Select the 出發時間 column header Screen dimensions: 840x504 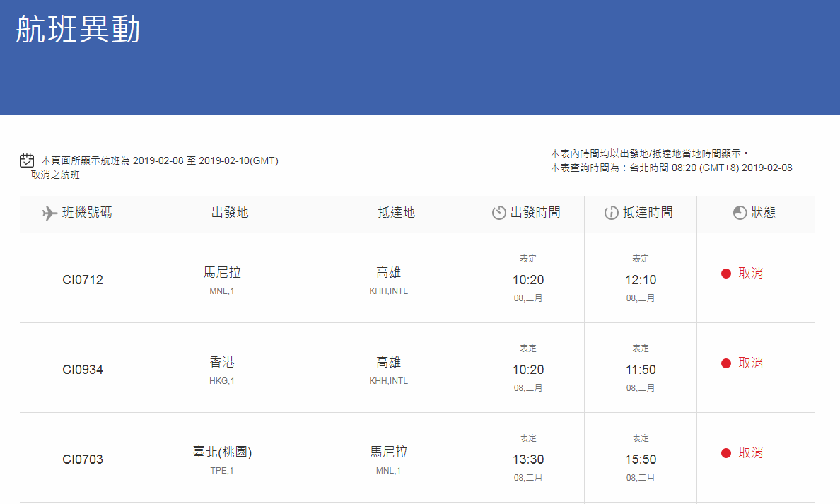pyautogui.click(x=528, y=214)
